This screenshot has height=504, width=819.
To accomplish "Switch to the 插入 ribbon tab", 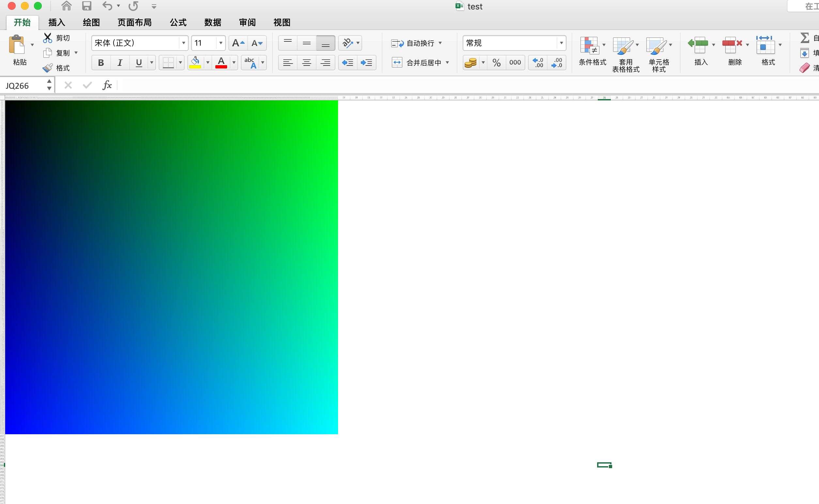I will click(x=56, y=22).
